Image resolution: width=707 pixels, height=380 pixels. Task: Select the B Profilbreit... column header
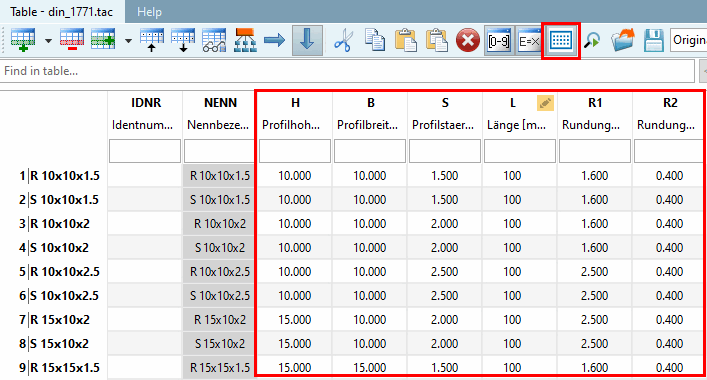coord(370,114)
